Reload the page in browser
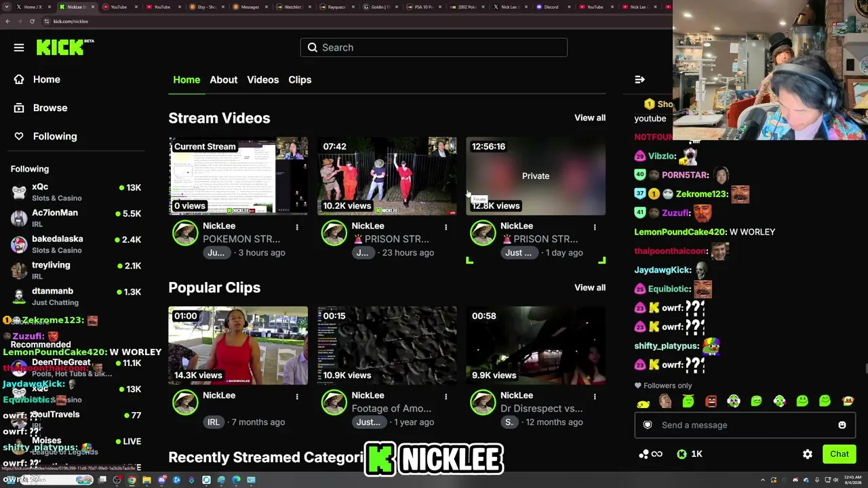Screen dimensions: 868x488 (32, 21)
